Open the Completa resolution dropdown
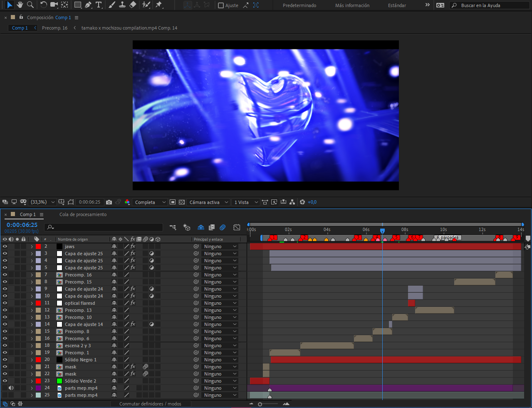 (151, 202)
